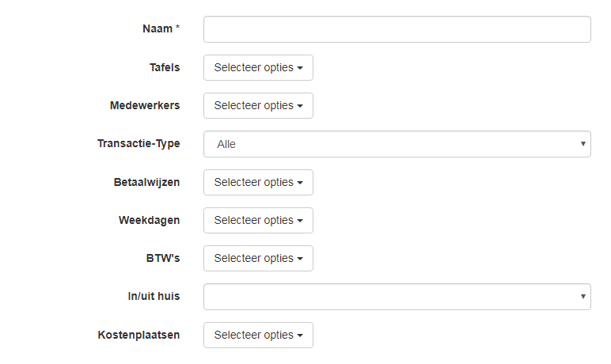This screenshot has height=364, width=611.
Task: Expand the BTW's options selector
Action: [x=258, y=259]
